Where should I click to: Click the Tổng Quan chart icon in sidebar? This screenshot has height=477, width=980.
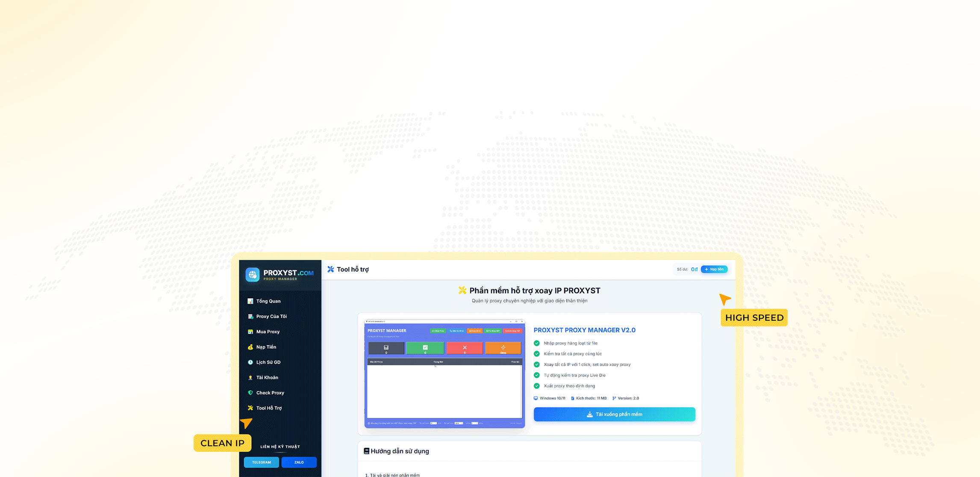tap(250, 301)
